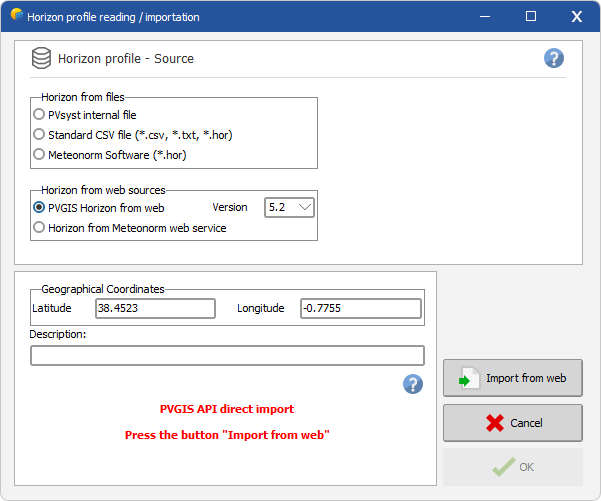The width and height of the screenshot is (601, 501).
Task: Click Import from web button
Action: [512, 378]
